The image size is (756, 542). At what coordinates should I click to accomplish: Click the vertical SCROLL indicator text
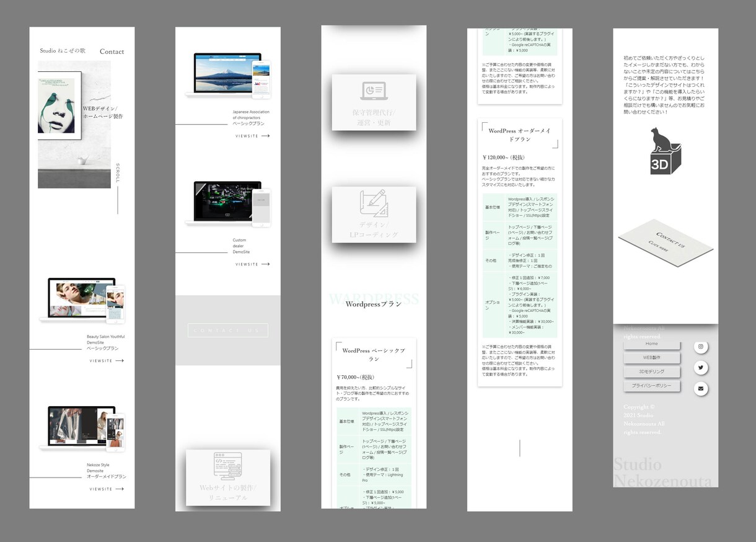(118, 173)
